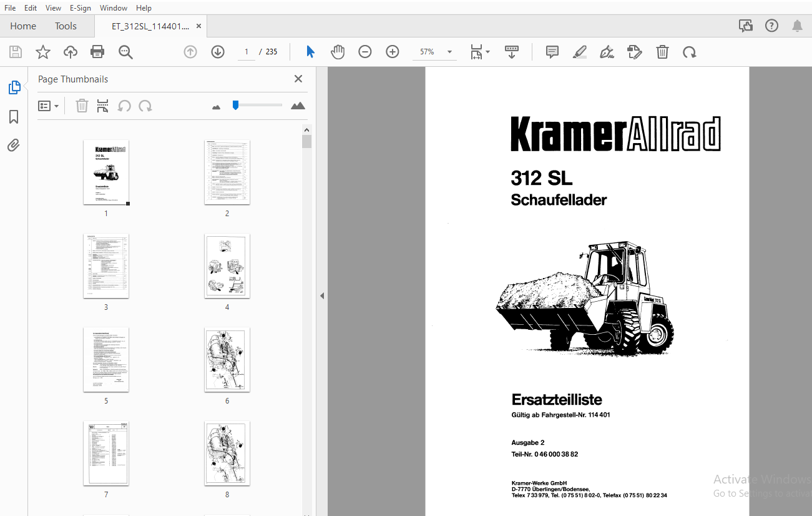Click the delete trash icon in toolbar
812x516 pixels.
point(662,52)
